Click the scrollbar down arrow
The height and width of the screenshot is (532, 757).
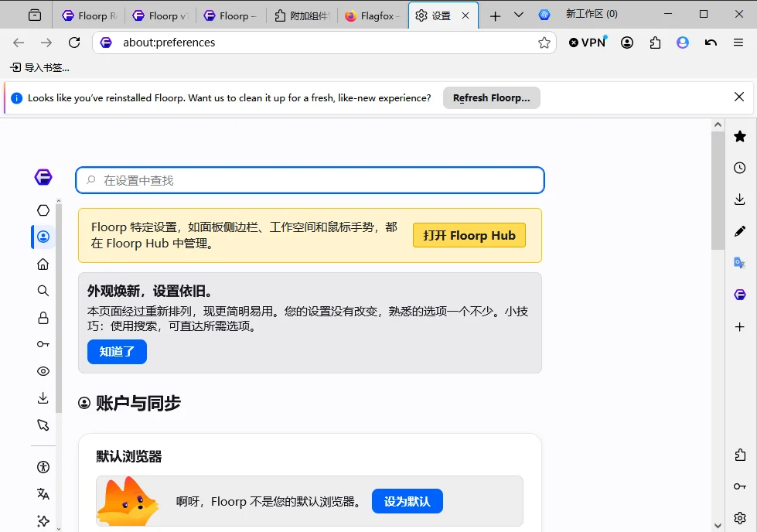tap(718, 525)
